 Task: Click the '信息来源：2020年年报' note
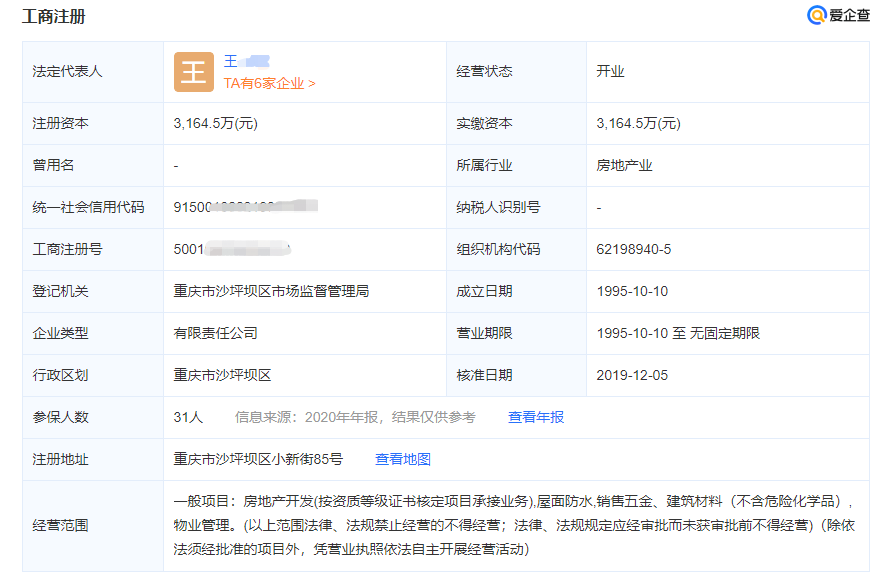pos(355,417)
